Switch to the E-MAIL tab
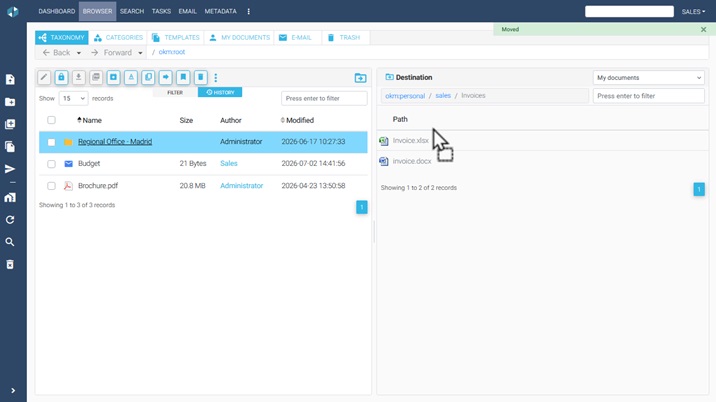Image resolution: width=716 pixels, height=402 pixels. [296, 37]
